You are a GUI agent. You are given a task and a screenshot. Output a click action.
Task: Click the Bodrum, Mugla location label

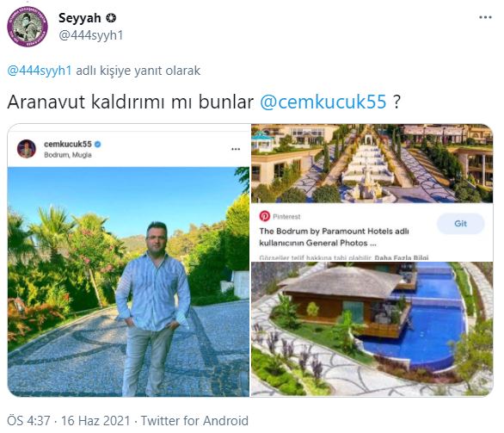point(68,155)
